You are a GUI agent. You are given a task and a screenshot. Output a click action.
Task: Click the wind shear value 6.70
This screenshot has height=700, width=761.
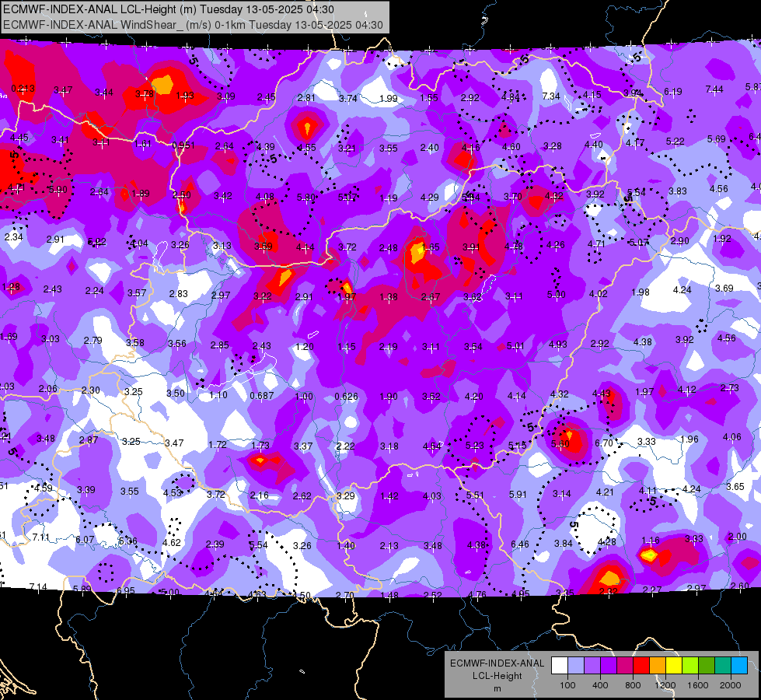tap(604, 443)
